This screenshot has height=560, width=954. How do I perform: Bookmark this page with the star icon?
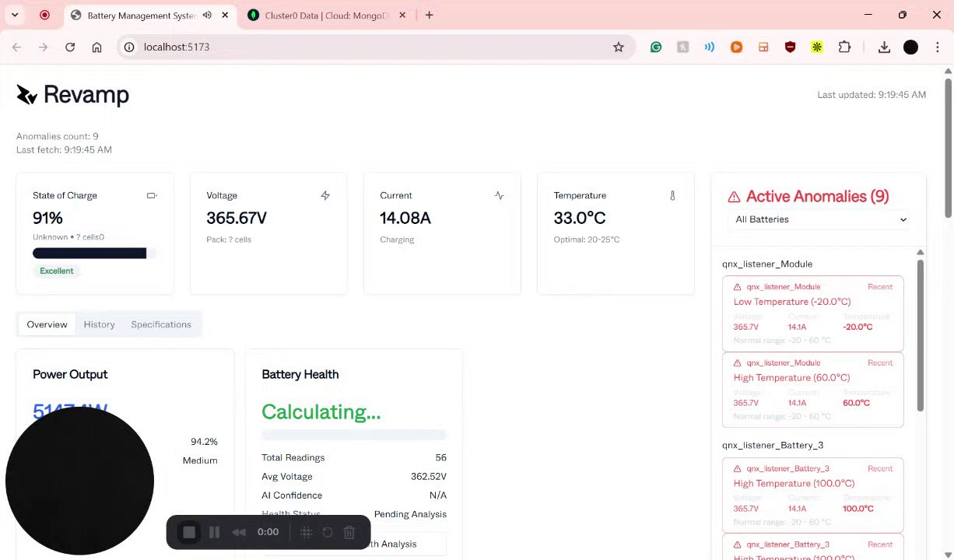click(x=619, y=47)
